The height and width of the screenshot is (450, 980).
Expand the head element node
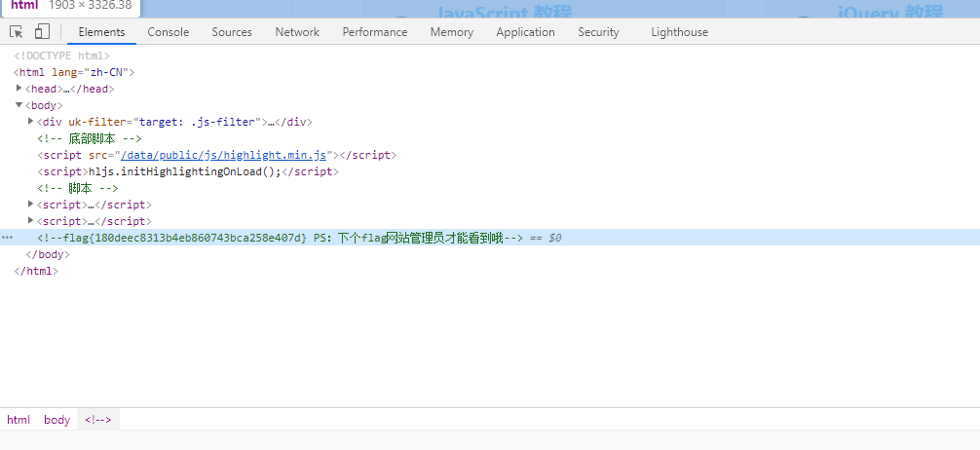pos(19,88)
